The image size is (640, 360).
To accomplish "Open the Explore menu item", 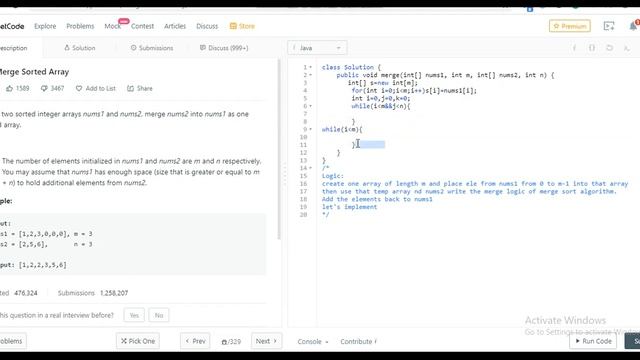I will pyautogui.click(x=45, y=26).
